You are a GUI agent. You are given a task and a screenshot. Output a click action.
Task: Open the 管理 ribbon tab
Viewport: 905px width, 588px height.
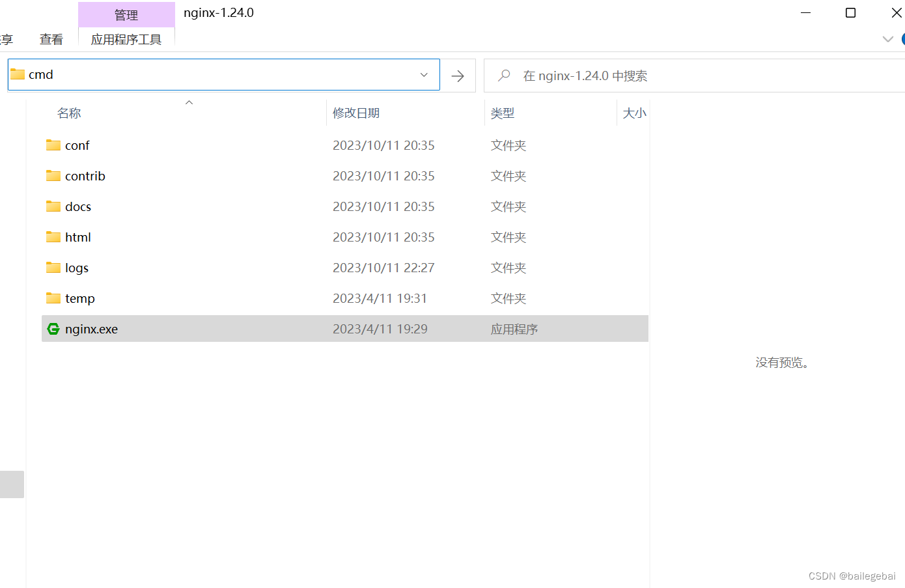[x=126, y=14]
